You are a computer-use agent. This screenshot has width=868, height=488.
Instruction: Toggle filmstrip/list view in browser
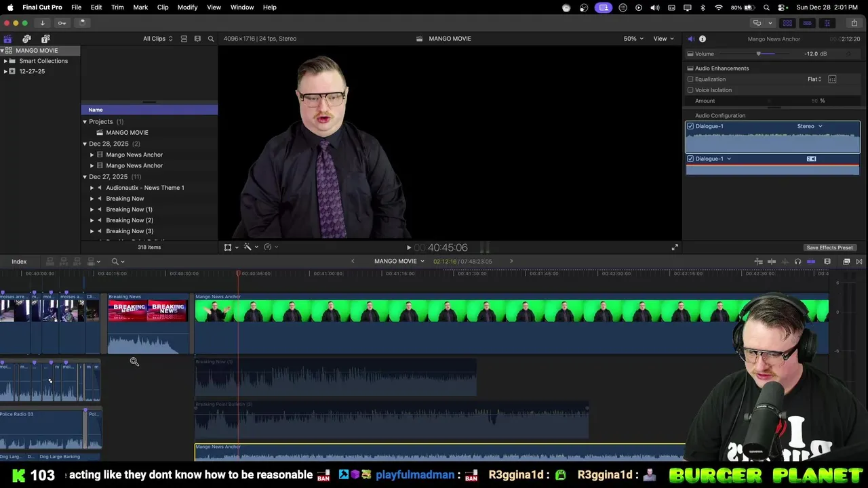184,39
